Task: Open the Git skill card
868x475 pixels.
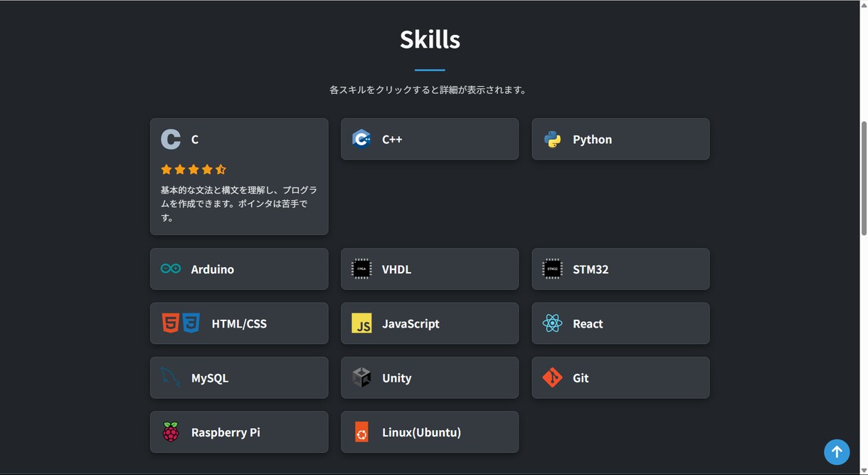Action: 620,377
